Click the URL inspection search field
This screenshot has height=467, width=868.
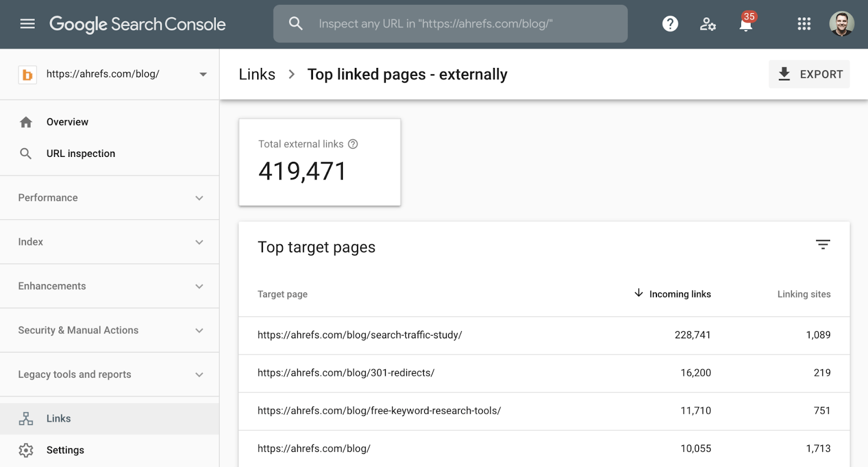pos(450,24)
